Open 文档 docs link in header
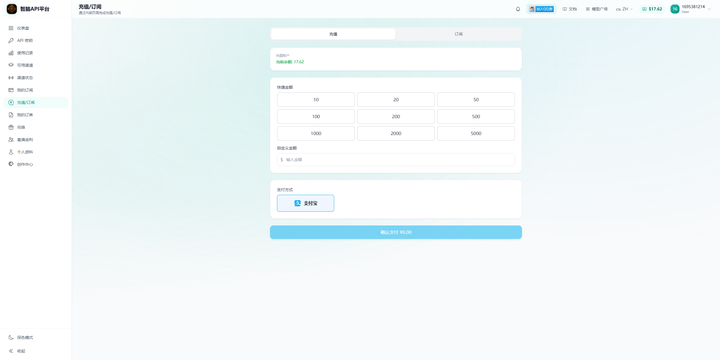 (569, 9)
